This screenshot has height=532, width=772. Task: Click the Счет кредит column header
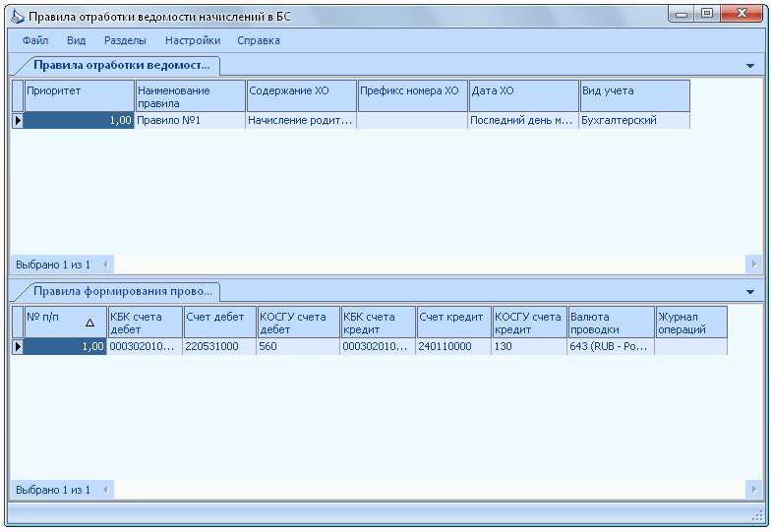pyautogui.click(x=454, y=323)
